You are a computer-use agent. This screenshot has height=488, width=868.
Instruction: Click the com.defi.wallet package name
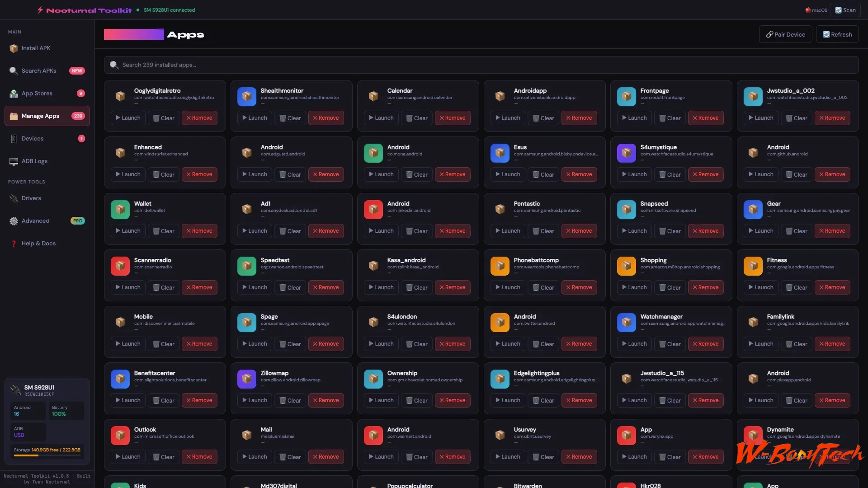point(150,211)
